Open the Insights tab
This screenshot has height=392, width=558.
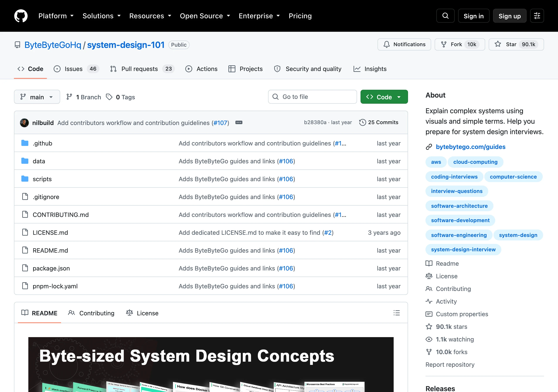pyautogui.click(x=370, y=69)
